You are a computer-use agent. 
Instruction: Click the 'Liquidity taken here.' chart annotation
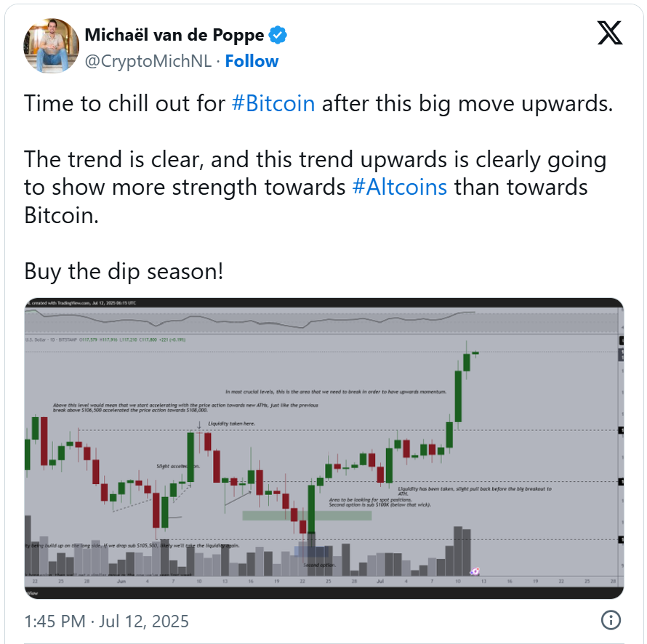point(231,424)
